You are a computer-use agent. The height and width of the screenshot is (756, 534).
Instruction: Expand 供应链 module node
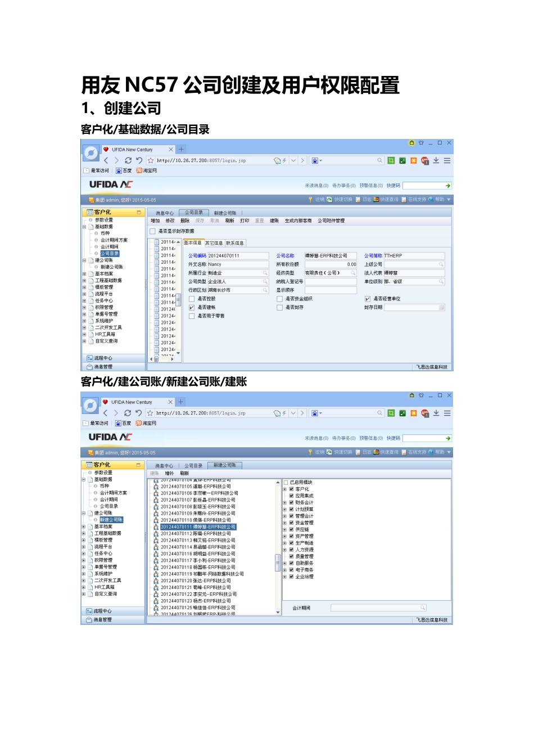pos(285,530)
